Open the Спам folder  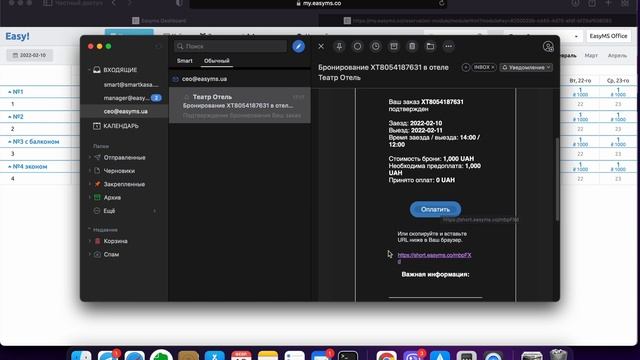[111, 254]
